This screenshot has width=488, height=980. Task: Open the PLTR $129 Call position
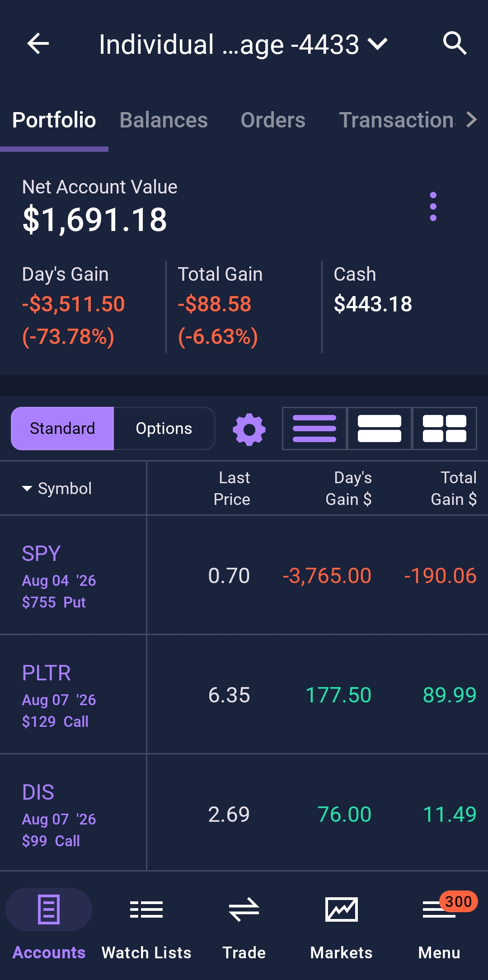coord(244,694)
